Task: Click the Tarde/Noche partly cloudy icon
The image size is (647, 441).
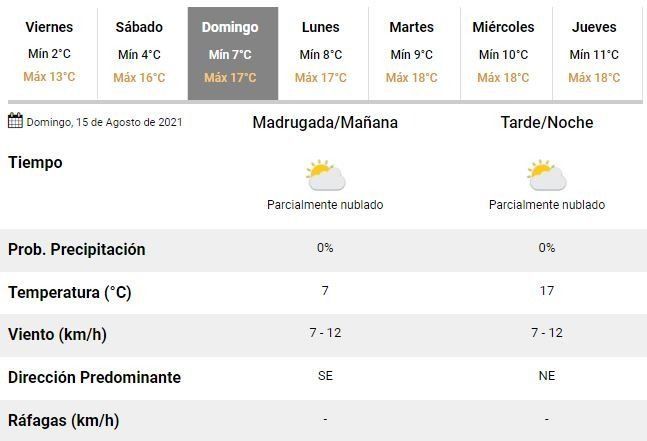Action: pos(547,176)
